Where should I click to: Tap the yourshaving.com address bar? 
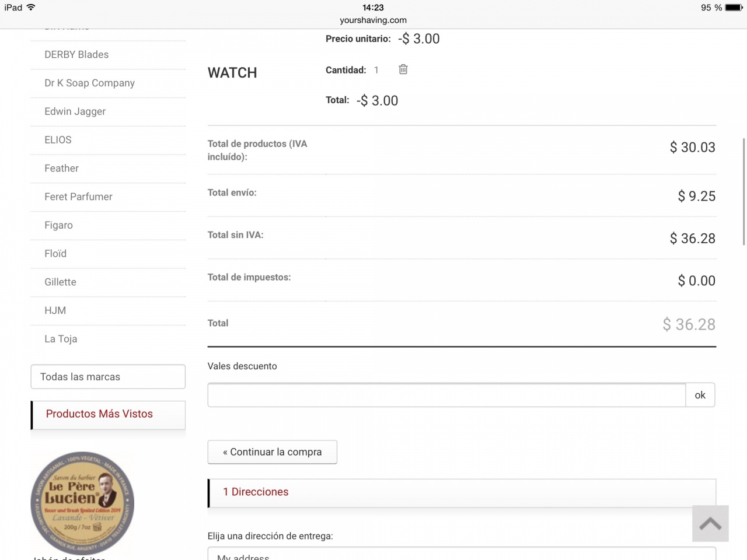373,20
